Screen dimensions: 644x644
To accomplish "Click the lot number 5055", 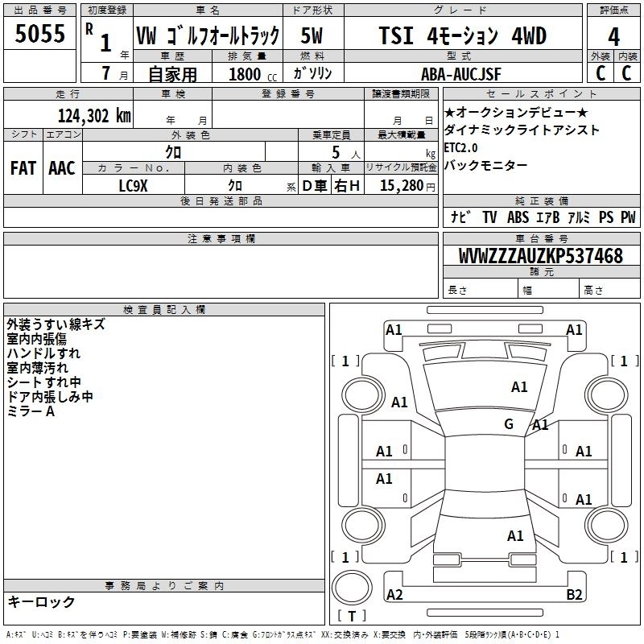I will 39,34.
